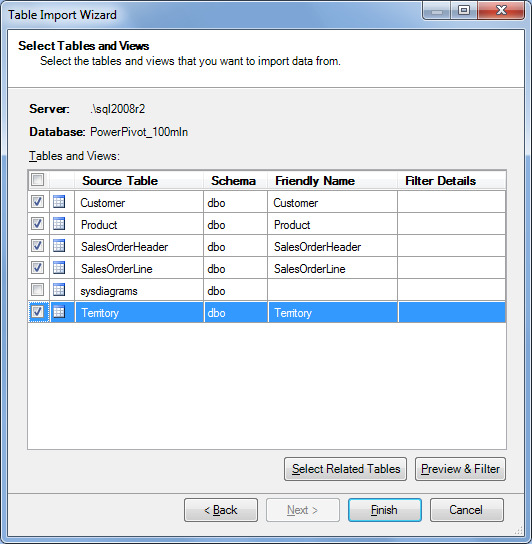Viewport: 532px width, 544px height.
Task: Edit the Customer friendly name cell
Action: point(332,202)
